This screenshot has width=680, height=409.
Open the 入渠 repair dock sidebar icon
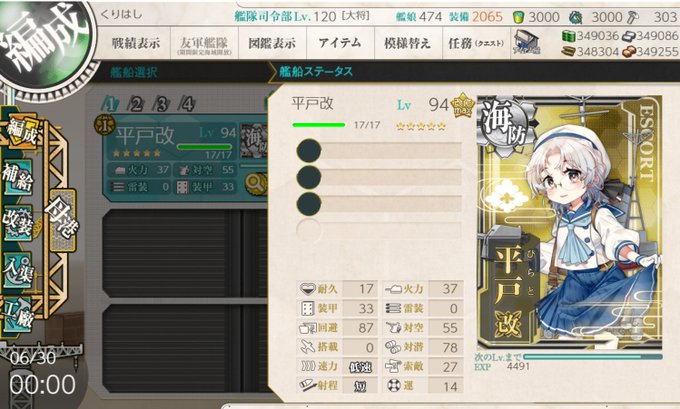18,270
